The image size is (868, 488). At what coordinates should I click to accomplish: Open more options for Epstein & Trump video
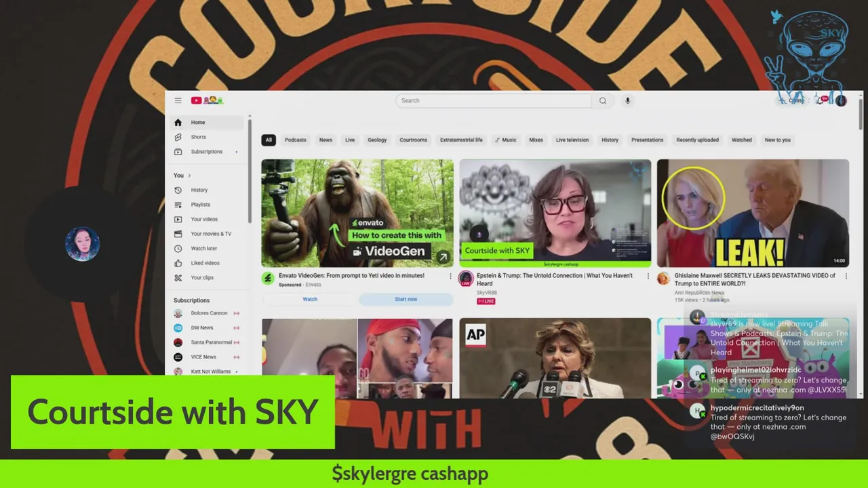click(648, 276)
